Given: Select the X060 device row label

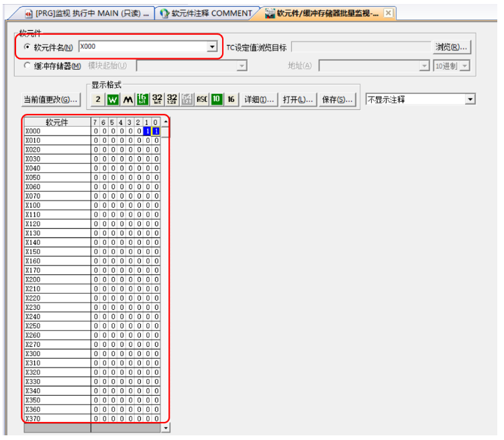Looking at the screenshot, I should tap(58, 187).
